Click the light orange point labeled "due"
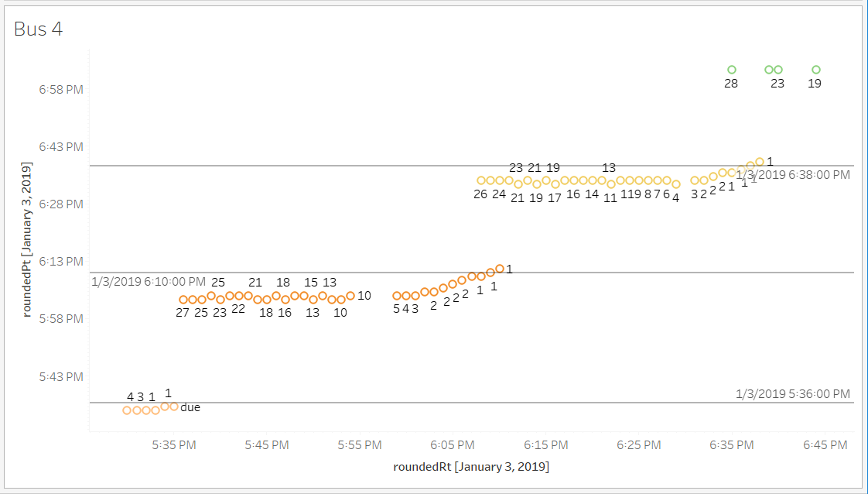The width and height of the screenshot is (868, 494). point(174,407)
